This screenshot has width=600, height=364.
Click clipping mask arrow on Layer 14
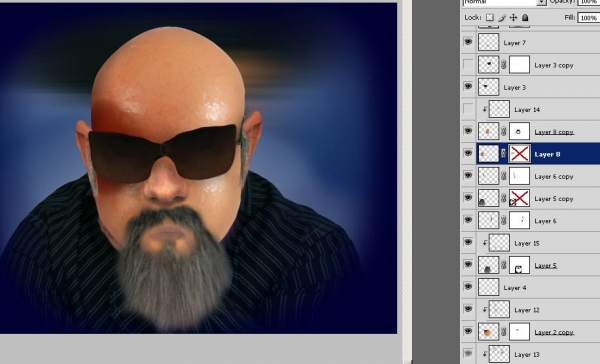click(485, 109)
